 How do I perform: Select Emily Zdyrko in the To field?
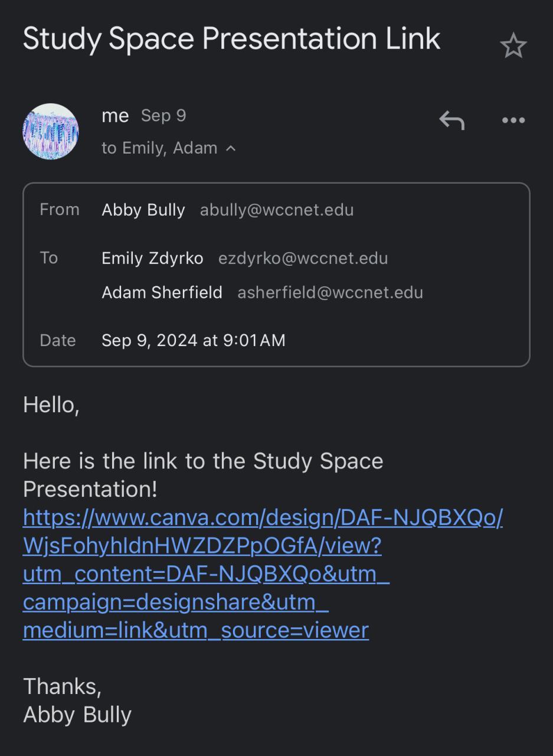152,258
